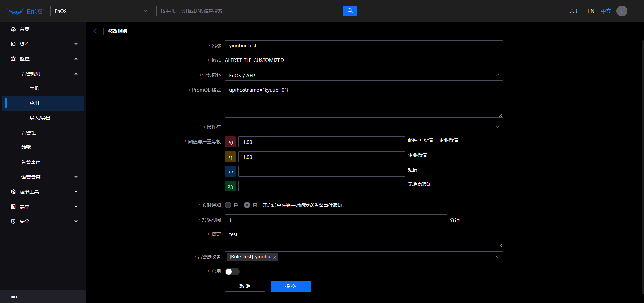Click the 名称 input with yinghui-test
This screenshot has width=644, height=303.
pyautogui.click(x=364, y=46)
